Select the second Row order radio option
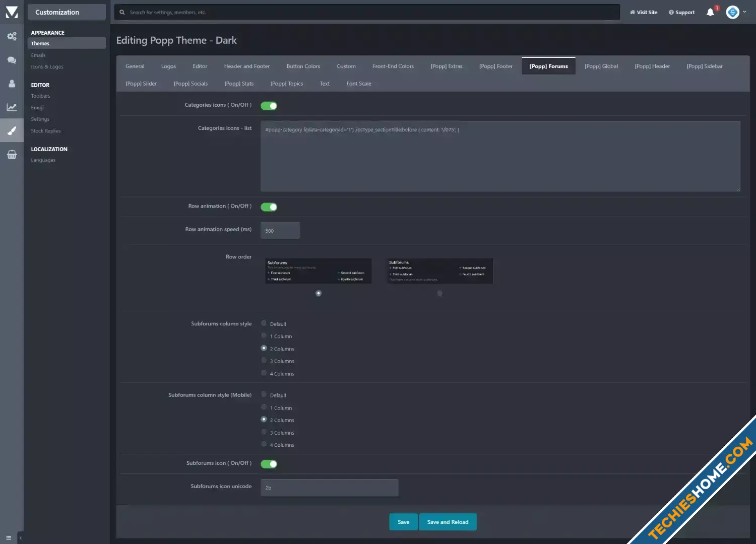756x544 pixels. click(x=440, y=293)
